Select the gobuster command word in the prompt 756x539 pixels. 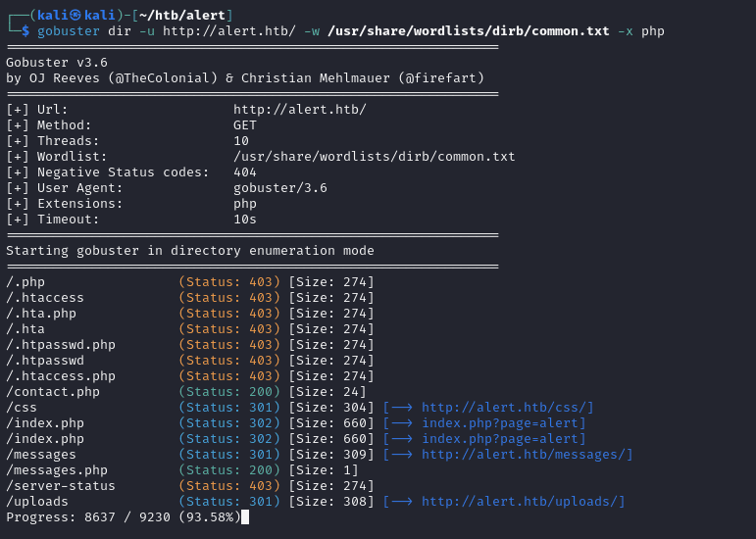[x=69, y=31]
